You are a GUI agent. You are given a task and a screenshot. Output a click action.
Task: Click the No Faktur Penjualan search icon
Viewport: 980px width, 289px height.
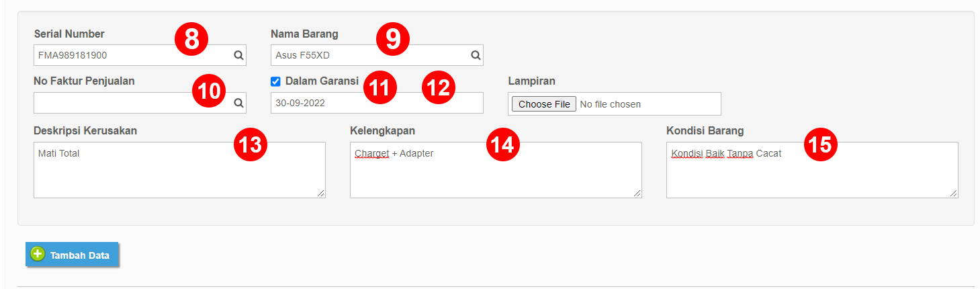point(238,103)
